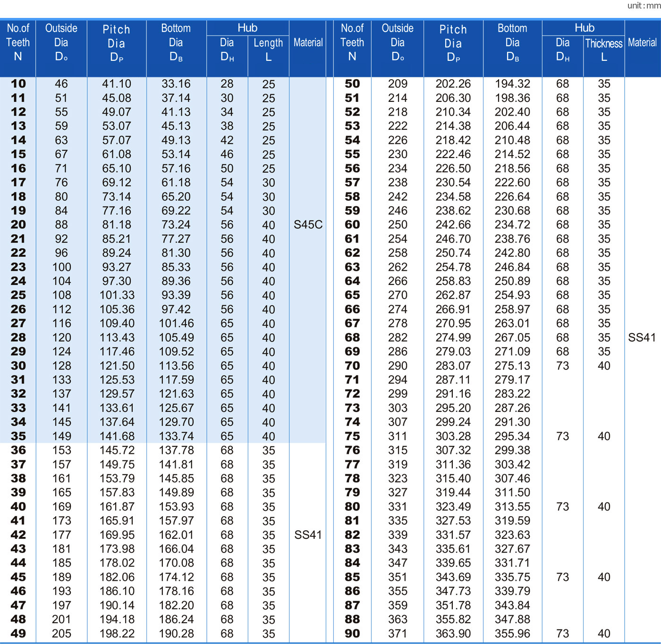Click the S45C material cell

pyautogui.click(x=308, y=225)
